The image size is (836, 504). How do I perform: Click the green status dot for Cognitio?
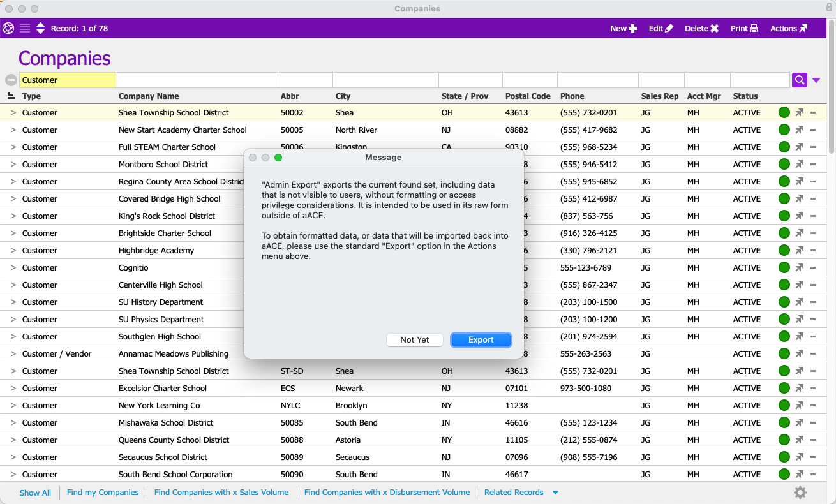pyautogui.click(x=784, y=267)
